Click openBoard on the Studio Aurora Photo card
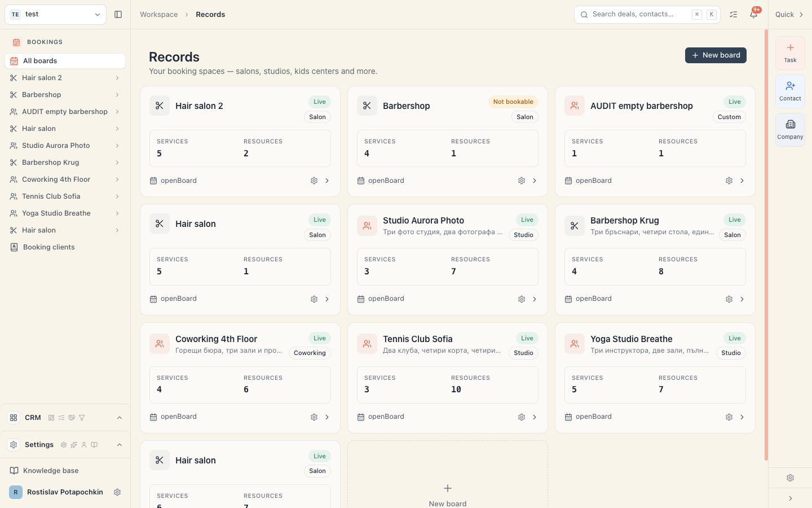 381,299
